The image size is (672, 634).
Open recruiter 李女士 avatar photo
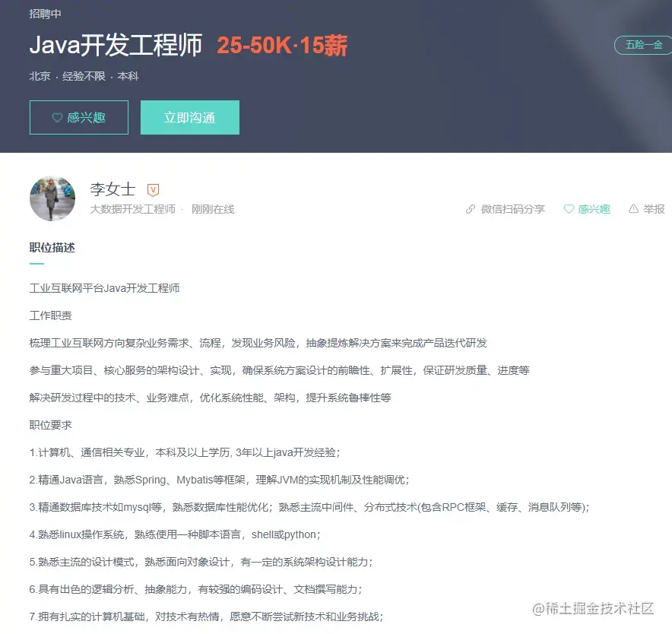52,198
